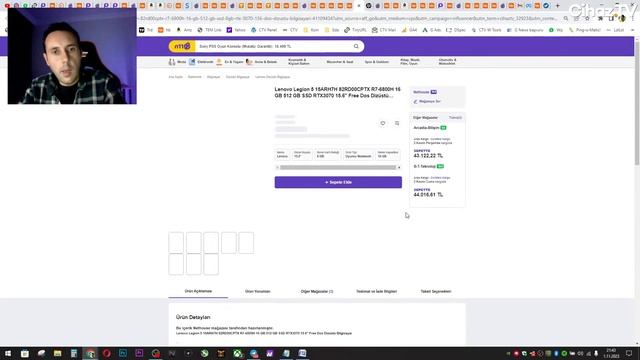Open the Yahoo bookmark
Image resolution: width=640 pixels, height=360 pixels.
[x=236, y=30]
